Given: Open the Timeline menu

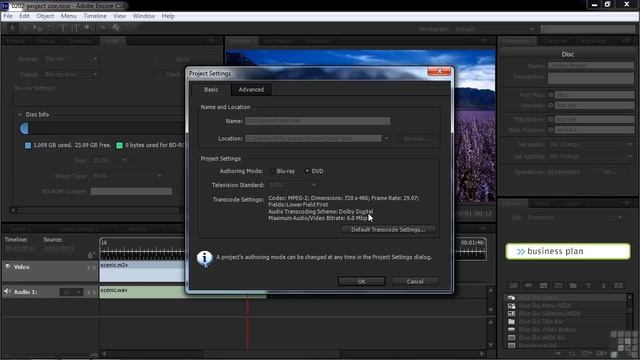Looking at the screenshot, I should point(95,16).
